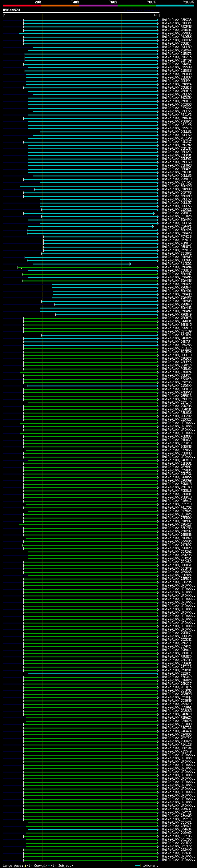Click the green ~80% identity legend segment
The width and height of the screenshot is (197, 868).
(x=137, y=6)
